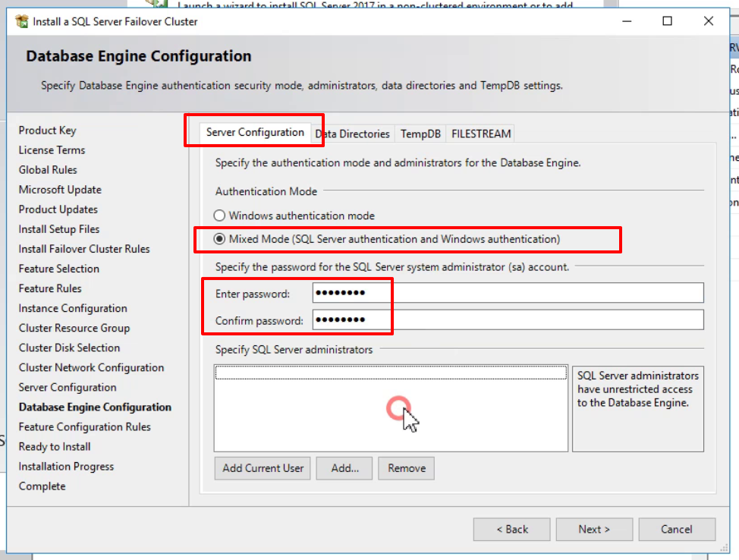Click the Specify SQL Server administrators label
The height and width of the screenshot is (560, 739).
click(x=294, y=350)
